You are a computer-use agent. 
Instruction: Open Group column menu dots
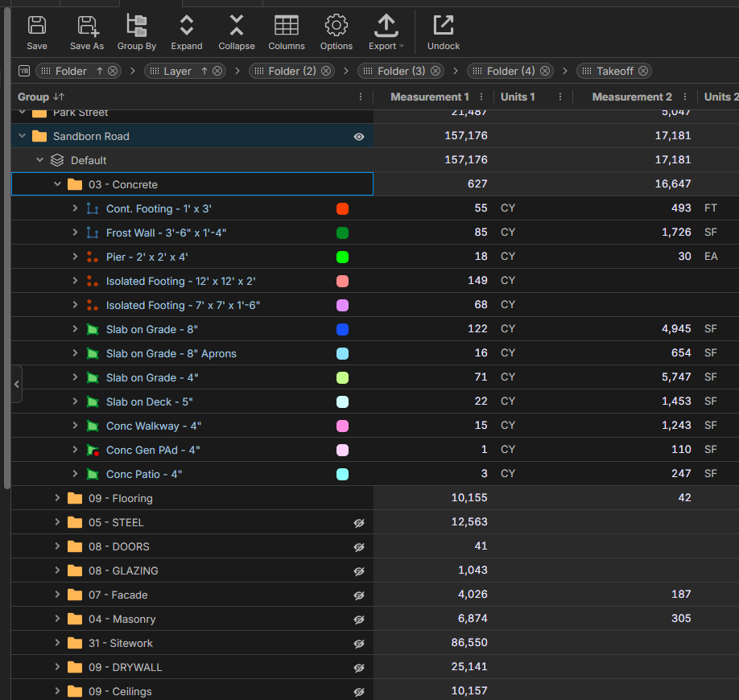(x=361, y=97)
